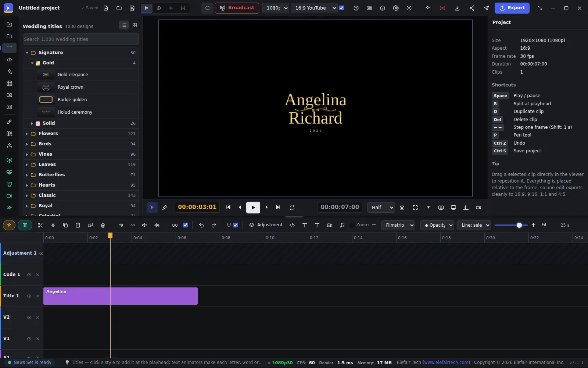Open the Half preview quality dropdown
This screenshot has width=588, height=368.
coord(381,208)
